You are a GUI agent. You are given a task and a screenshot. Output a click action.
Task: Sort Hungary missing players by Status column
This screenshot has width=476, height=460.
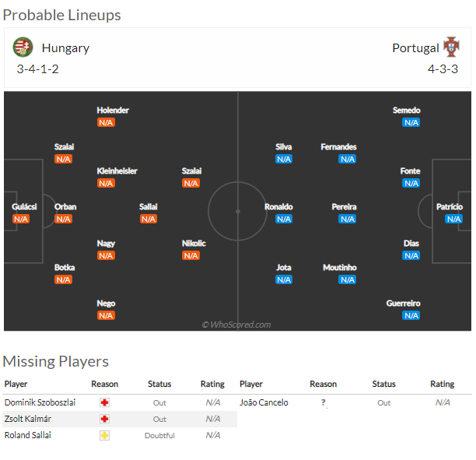point(159,384)
